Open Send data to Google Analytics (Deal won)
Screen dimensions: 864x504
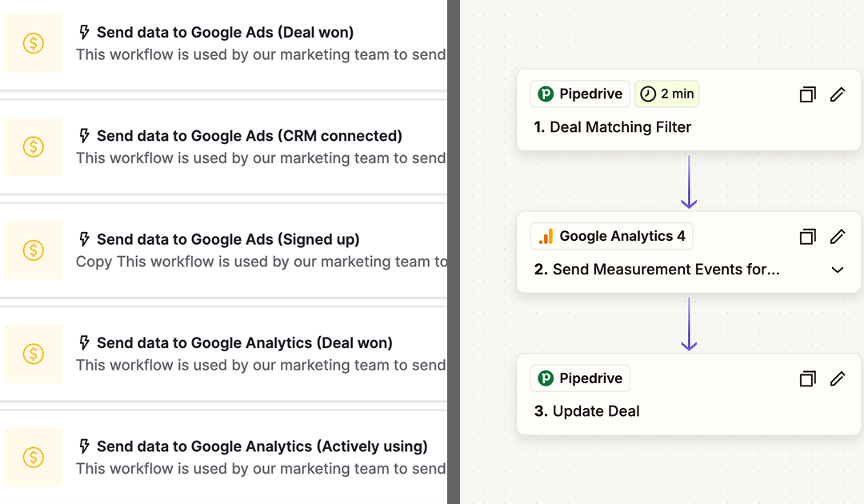[x=244, y=343]
